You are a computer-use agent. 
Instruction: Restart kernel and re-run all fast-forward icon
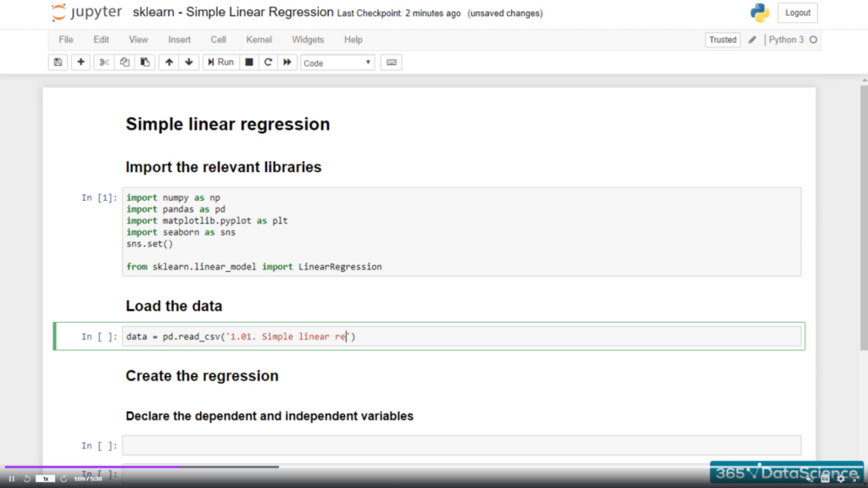click(287, 63)
